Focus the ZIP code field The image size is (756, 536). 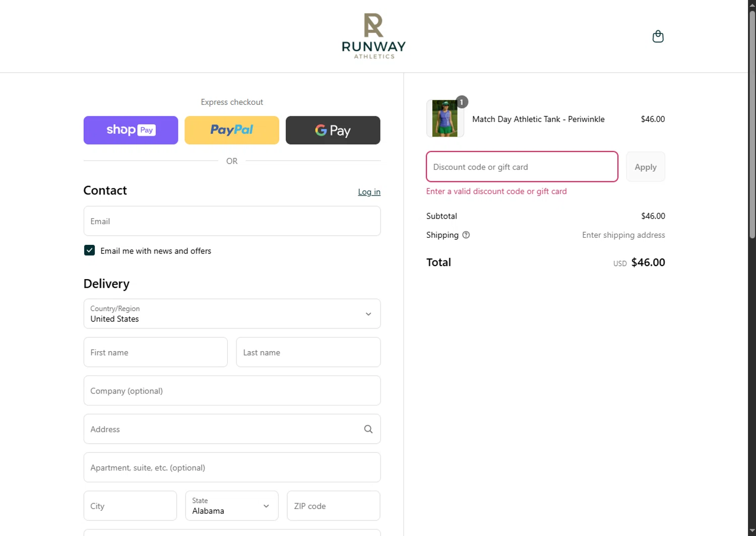(333, 506)
